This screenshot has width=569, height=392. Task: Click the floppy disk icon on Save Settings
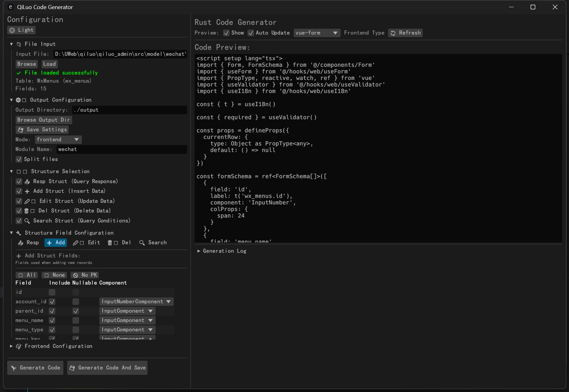21,130
